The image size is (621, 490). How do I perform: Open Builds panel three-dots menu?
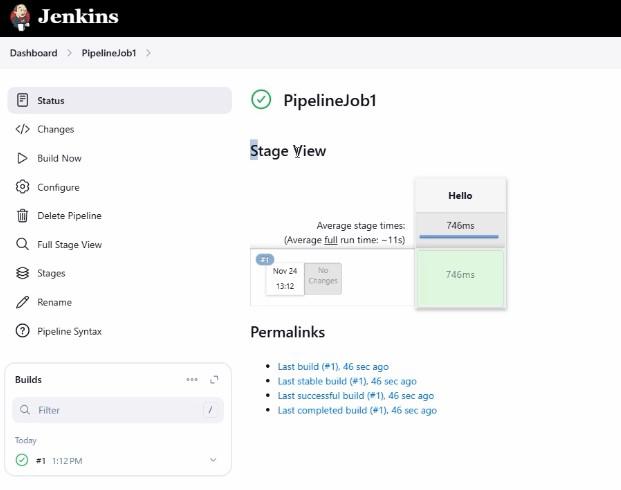pos(192,379)
